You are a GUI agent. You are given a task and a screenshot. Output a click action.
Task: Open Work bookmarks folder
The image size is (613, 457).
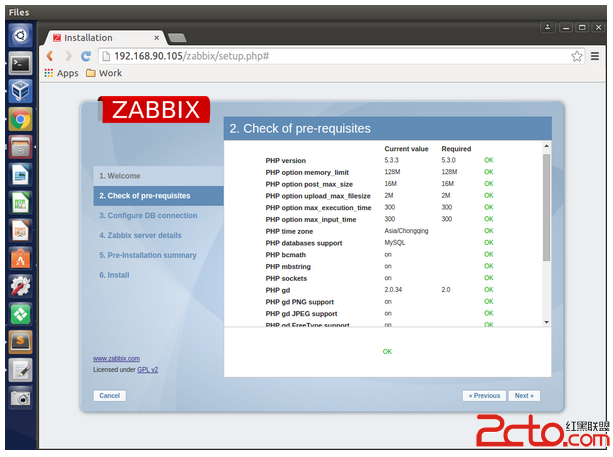coord(104,73)
